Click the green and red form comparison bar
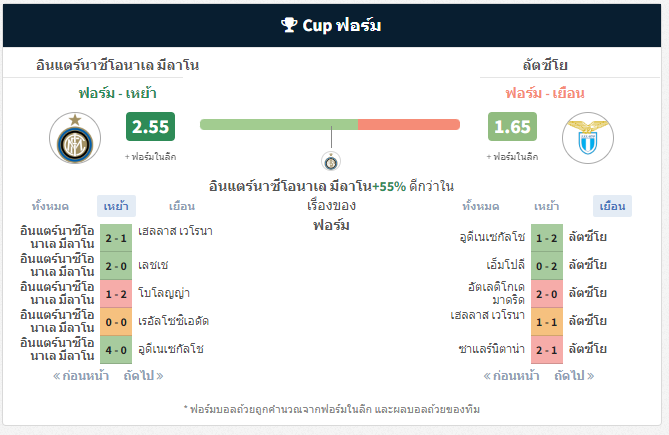 pos(330,125)
